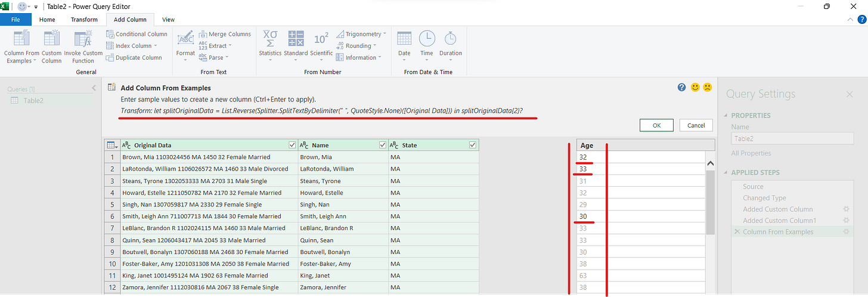
Task: Click the title bar smiley icon
Action: [23, 6]
